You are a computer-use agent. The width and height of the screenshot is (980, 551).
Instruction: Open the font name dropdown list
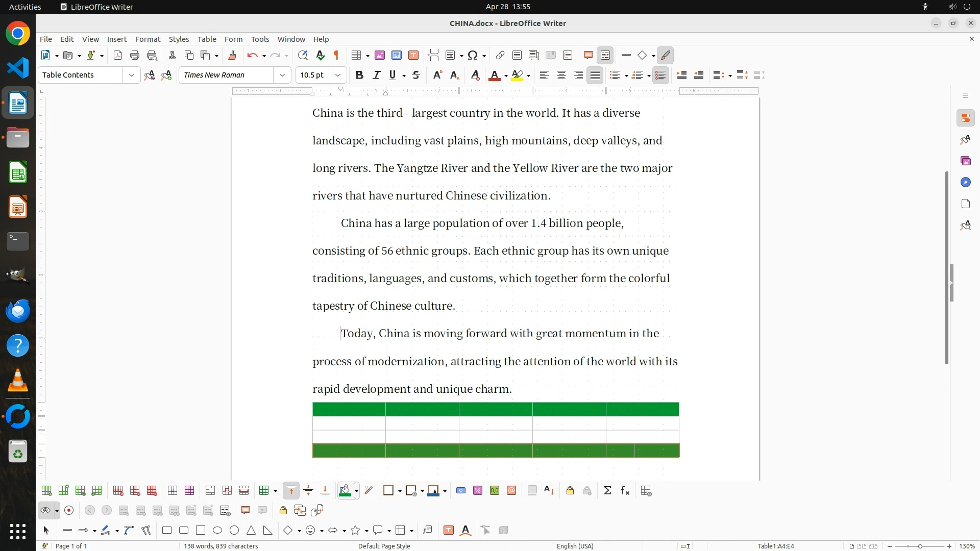click(x=282, y=75)
